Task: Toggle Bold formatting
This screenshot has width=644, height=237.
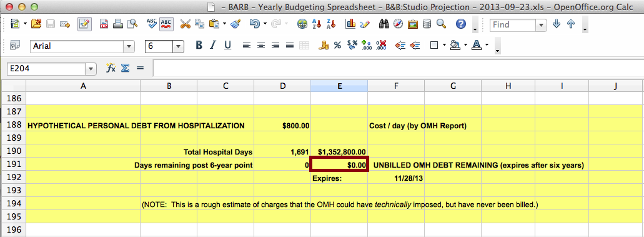Action: point(199,45)
